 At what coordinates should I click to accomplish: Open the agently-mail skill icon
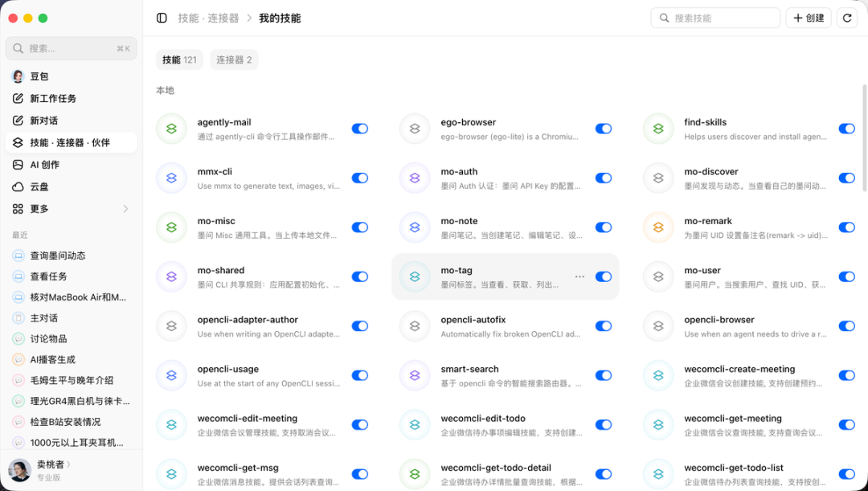(172, 129)
